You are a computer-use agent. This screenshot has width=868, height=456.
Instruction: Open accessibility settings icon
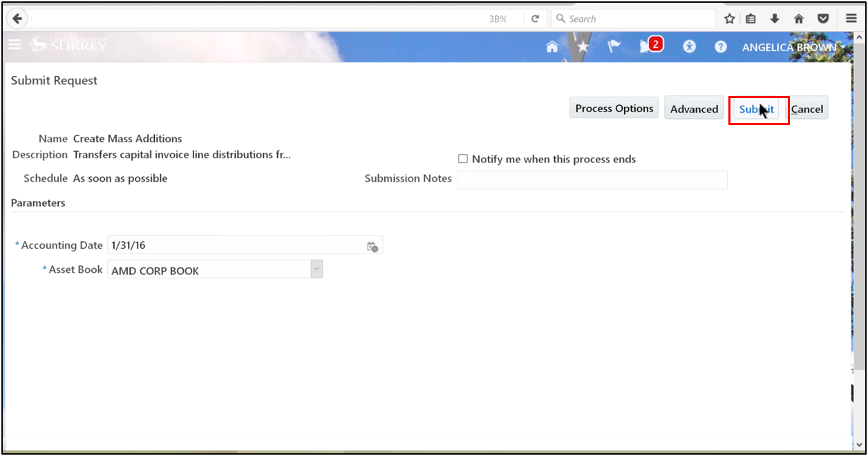[689, 46]
